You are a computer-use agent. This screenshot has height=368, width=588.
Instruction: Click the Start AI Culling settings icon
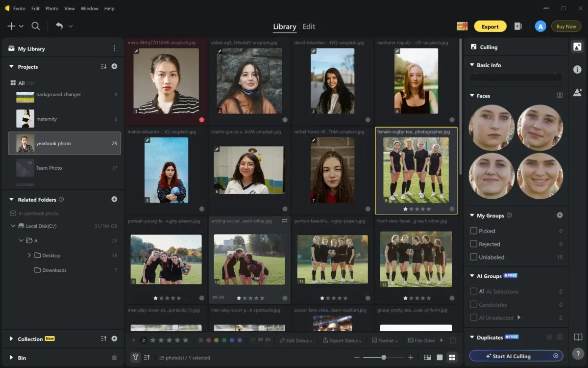(556, 356)
